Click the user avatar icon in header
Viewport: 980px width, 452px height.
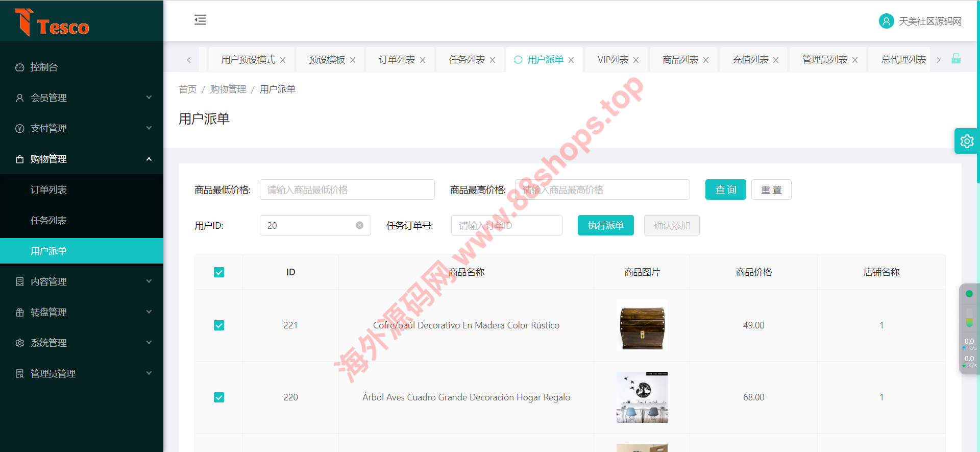(886, 21)
